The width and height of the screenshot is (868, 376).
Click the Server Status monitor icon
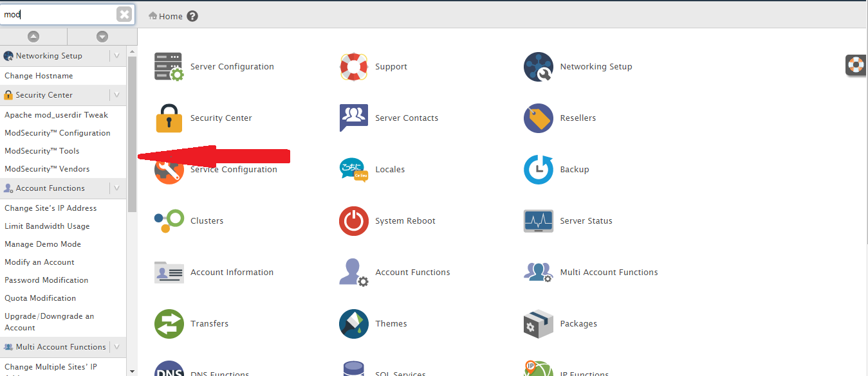coord(538,221)
